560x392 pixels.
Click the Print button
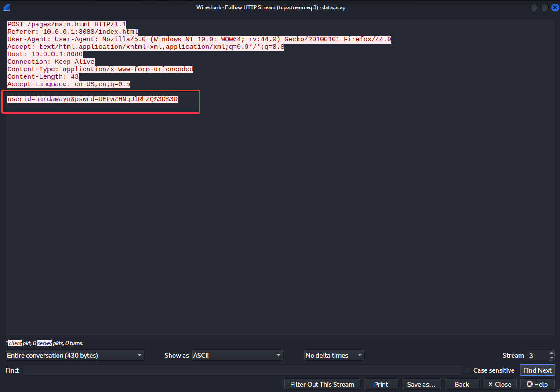pyautogui.click(x=381, y=385)
